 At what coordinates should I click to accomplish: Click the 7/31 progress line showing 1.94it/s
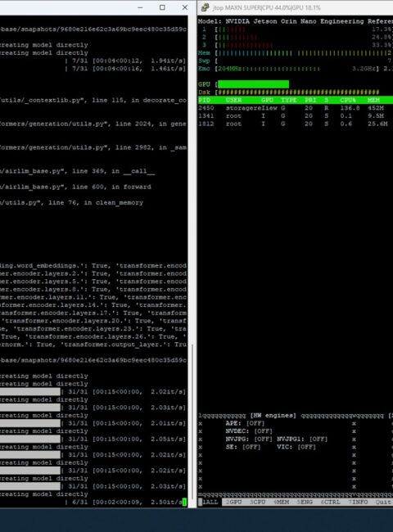tap(125, 61)
